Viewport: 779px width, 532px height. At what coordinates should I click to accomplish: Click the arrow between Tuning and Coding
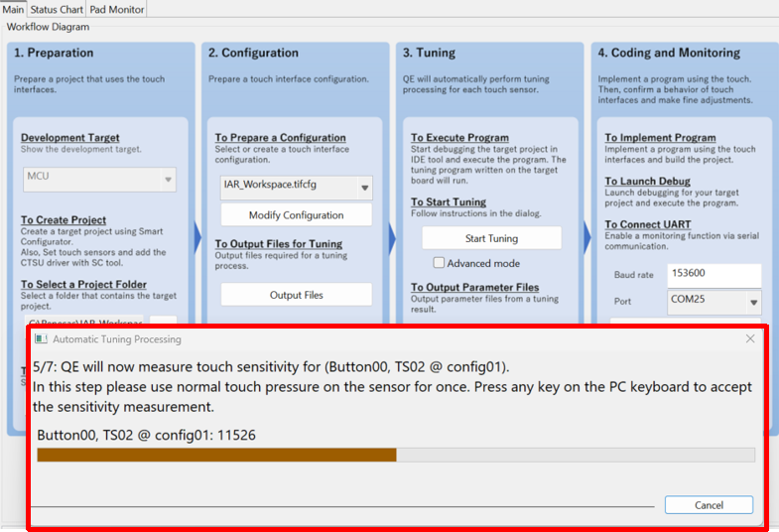pyautogui.click(x=586, y=236)
